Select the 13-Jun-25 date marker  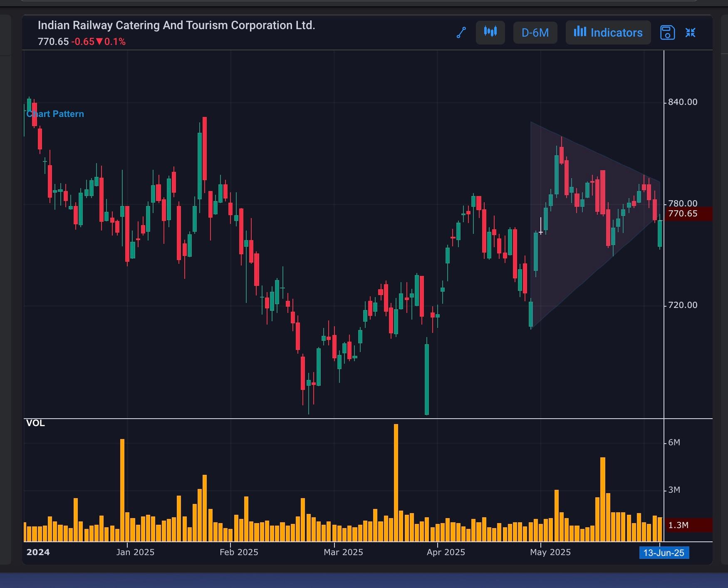click(664, 553)
